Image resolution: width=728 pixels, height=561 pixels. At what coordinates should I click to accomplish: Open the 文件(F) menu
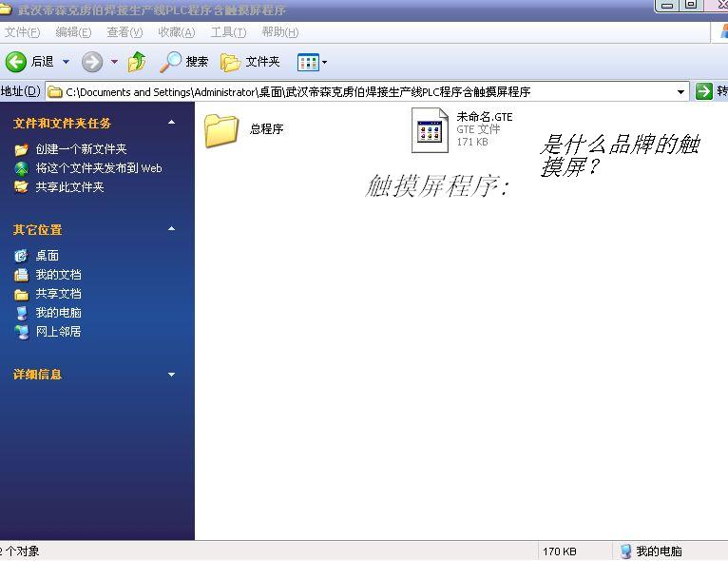pyautogui.click(x=22, y=32)
